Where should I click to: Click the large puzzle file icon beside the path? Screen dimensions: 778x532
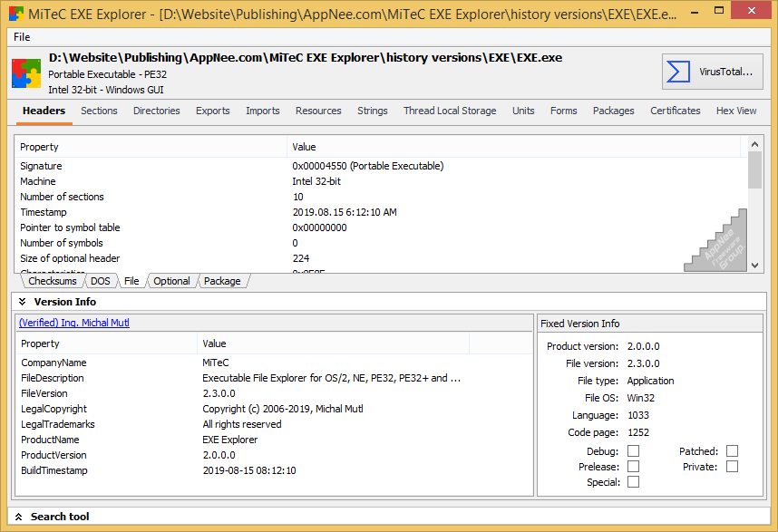point(26,73)
